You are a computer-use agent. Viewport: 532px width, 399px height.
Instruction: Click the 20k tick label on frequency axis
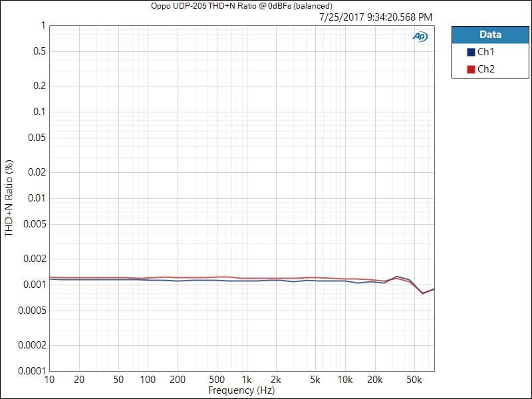(x=375, y=380)
